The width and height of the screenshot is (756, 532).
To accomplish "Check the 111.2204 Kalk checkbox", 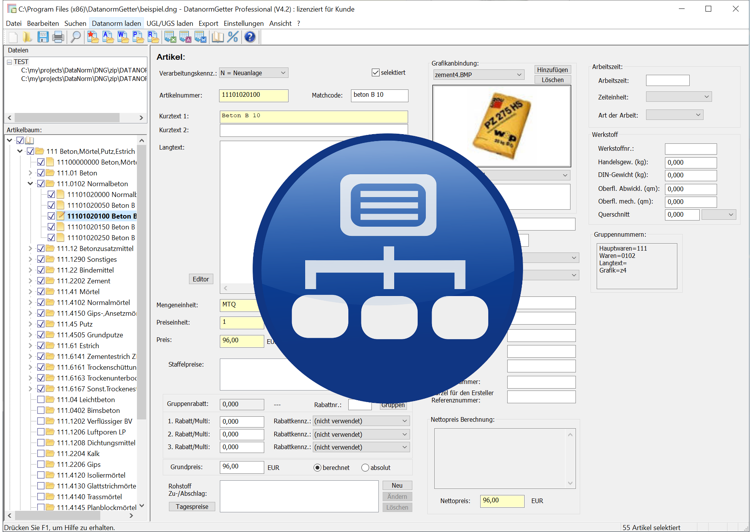I will point(41,453).
